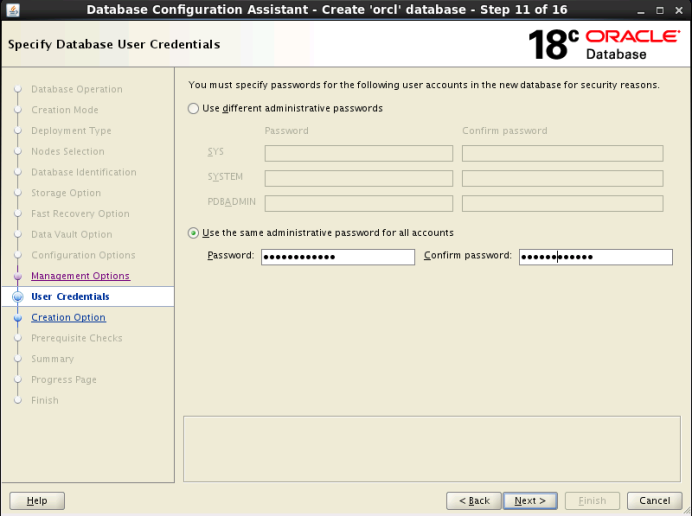692x517 pixels.
Task: Click the SYSTEM password field
Action: click(x=359, y=179)
